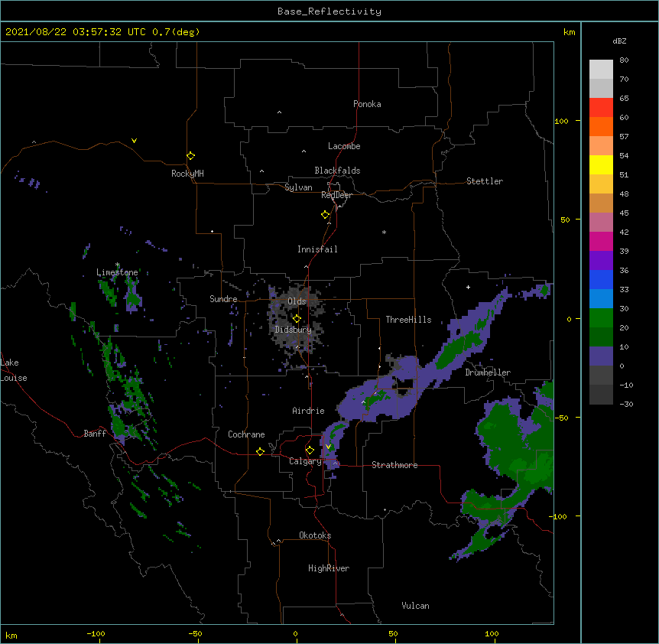Viewport: 659px width, 644px height.
Task: Click the Blackfalds city label
Action: tap(337, 171)
